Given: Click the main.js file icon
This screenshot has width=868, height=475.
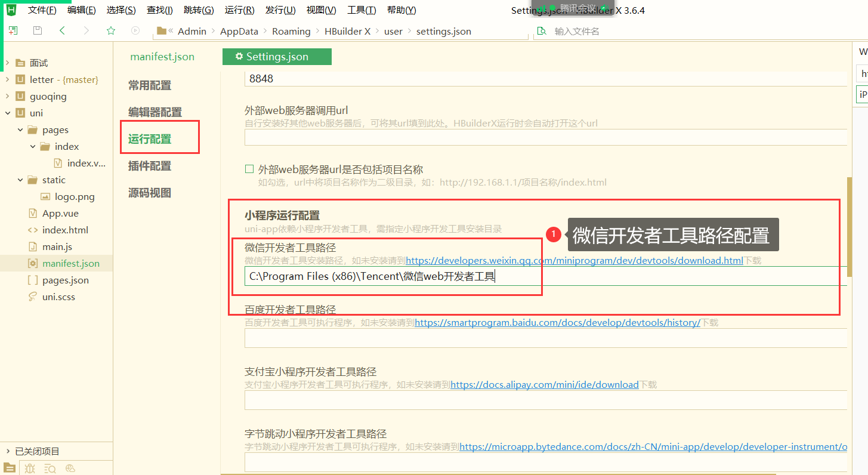Looking at the screenshot, I should coord(33,246).
